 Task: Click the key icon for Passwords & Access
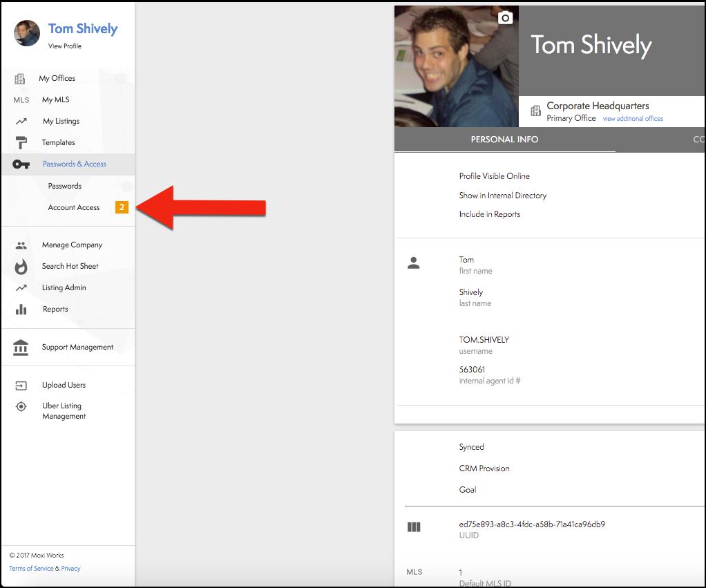coord(21,164)
